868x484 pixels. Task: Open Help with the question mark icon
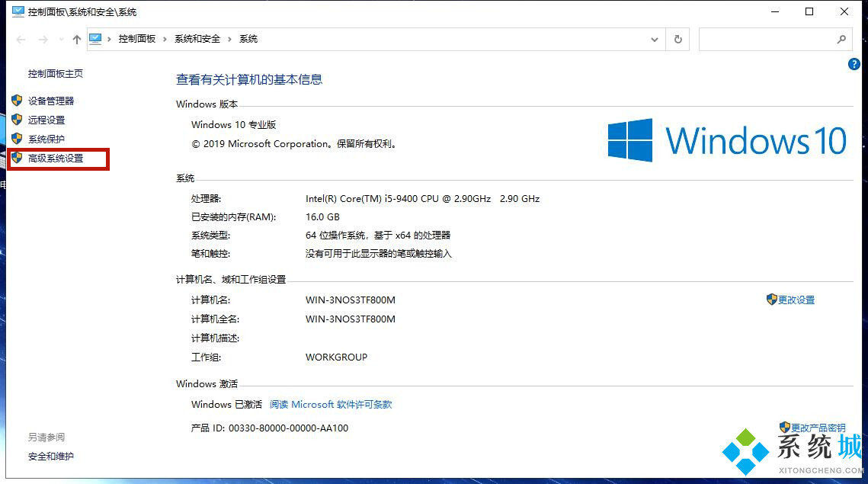click(854, 64)
